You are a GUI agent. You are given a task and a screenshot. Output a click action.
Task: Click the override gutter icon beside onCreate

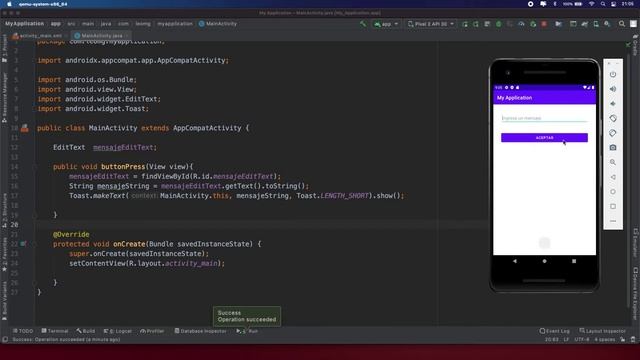coord(24,244)
